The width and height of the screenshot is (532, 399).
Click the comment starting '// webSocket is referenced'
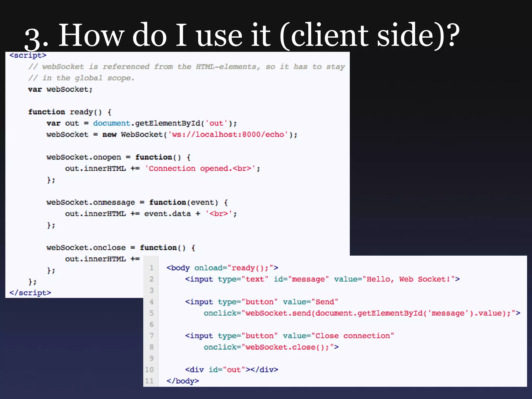[x=187, y=67]
